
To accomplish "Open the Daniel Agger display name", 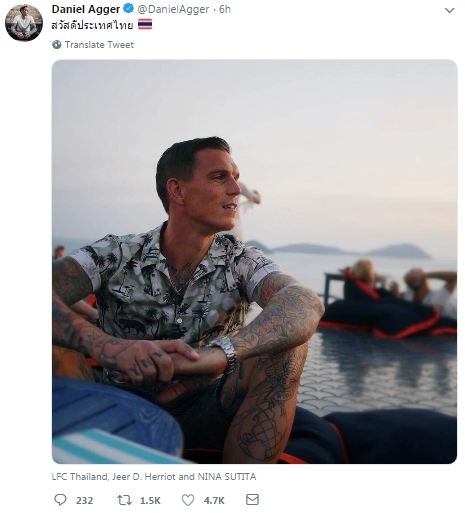I will point(86,9).
